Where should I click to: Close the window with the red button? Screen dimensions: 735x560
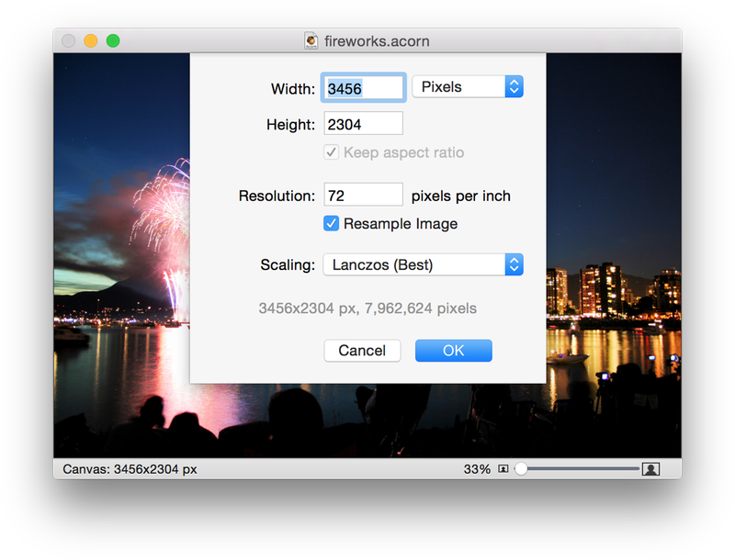pyautogui.click(x=69, y=41)
